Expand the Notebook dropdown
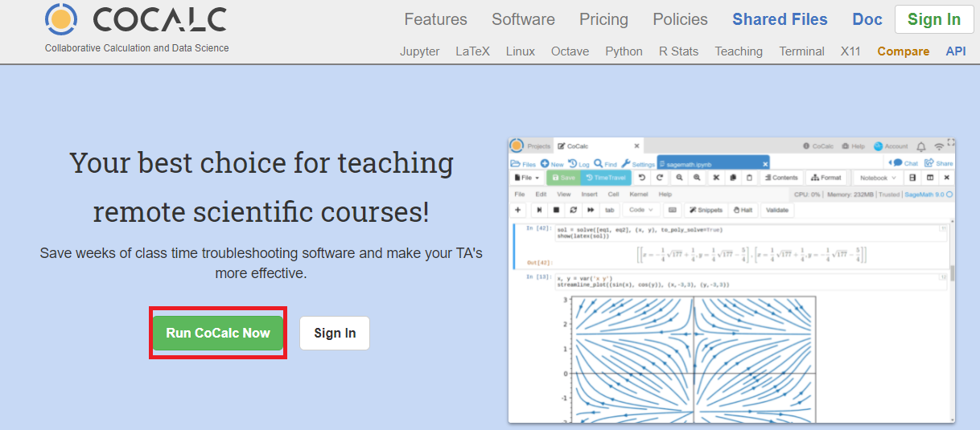This screenshot has width=980, height=430. (x=878, y=178)
